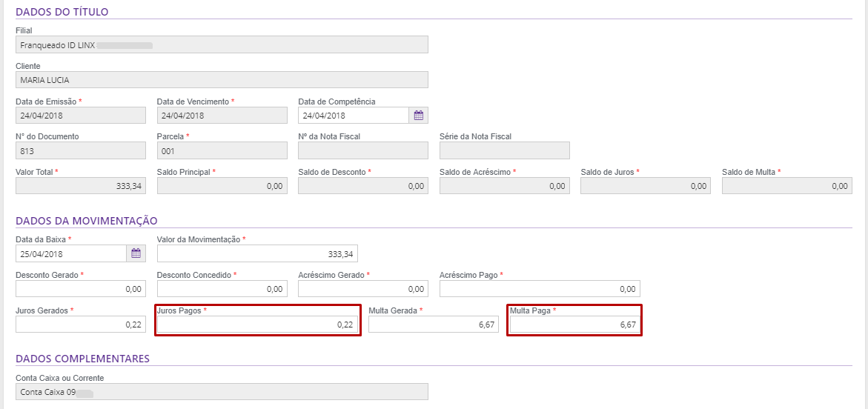Focus the Desconto Concedido field
Viewport: 868px width, 409px height.
(222, 289)
